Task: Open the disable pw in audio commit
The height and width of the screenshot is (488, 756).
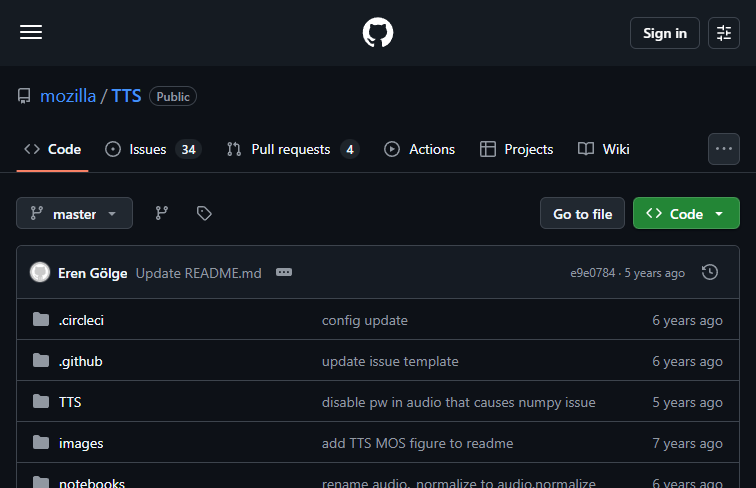Action: pos(459,402)
